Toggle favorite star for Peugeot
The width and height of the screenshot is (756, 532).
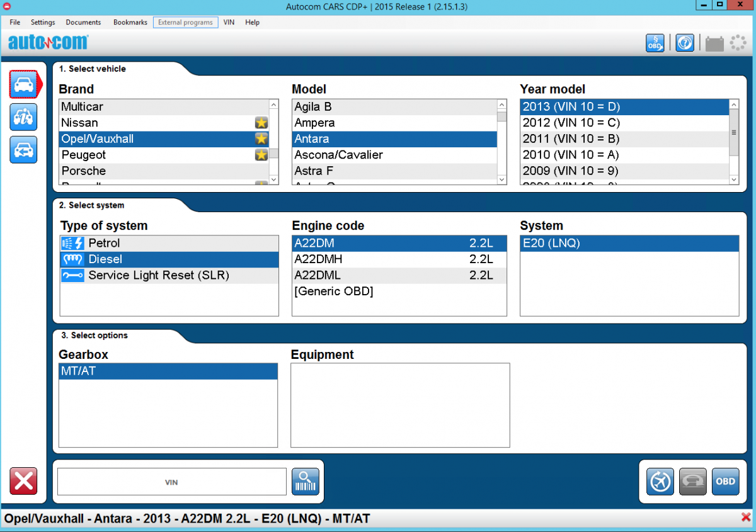(x=261, y=155)
